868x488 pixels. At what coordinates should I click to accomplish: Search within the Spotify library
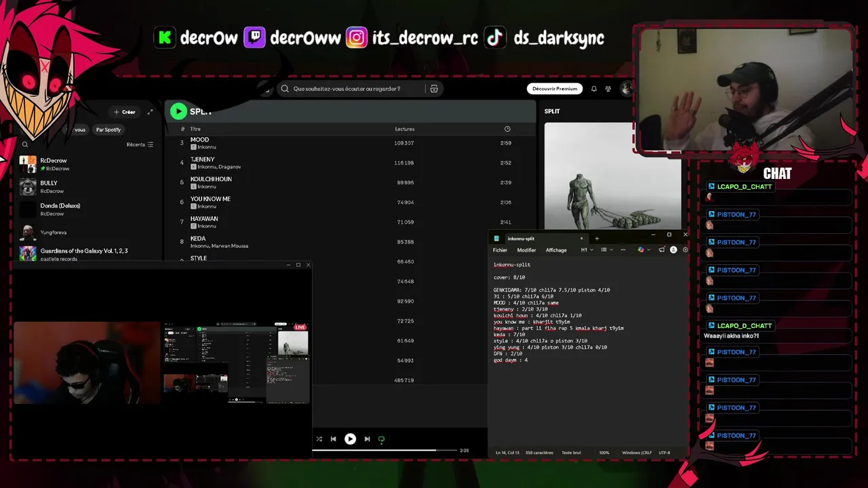(x=25, y=144)
